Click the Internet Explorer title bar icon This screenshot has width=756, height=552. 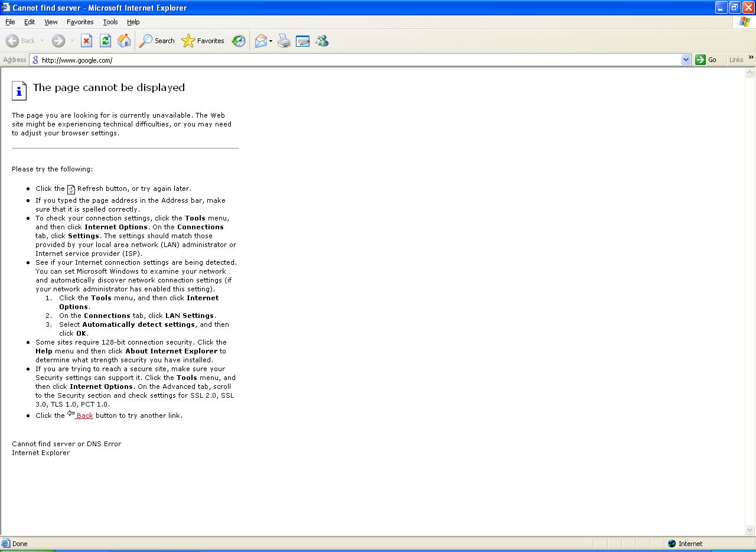click(6, 8)
